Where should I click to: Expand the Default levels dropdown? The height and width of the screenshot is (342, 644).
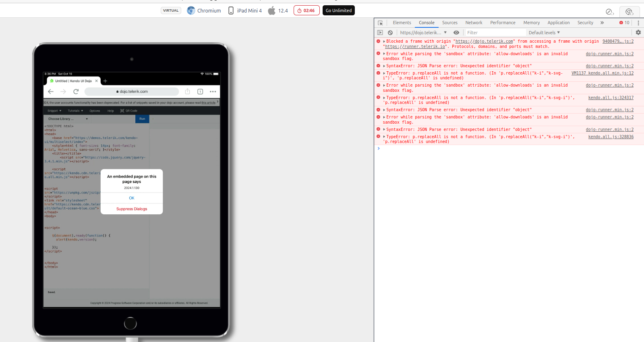(544, 33)
